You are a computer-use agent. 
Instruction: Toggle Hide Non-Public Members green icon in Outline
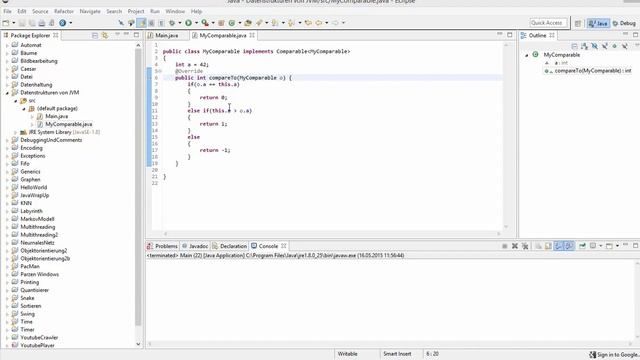point(614,46)
